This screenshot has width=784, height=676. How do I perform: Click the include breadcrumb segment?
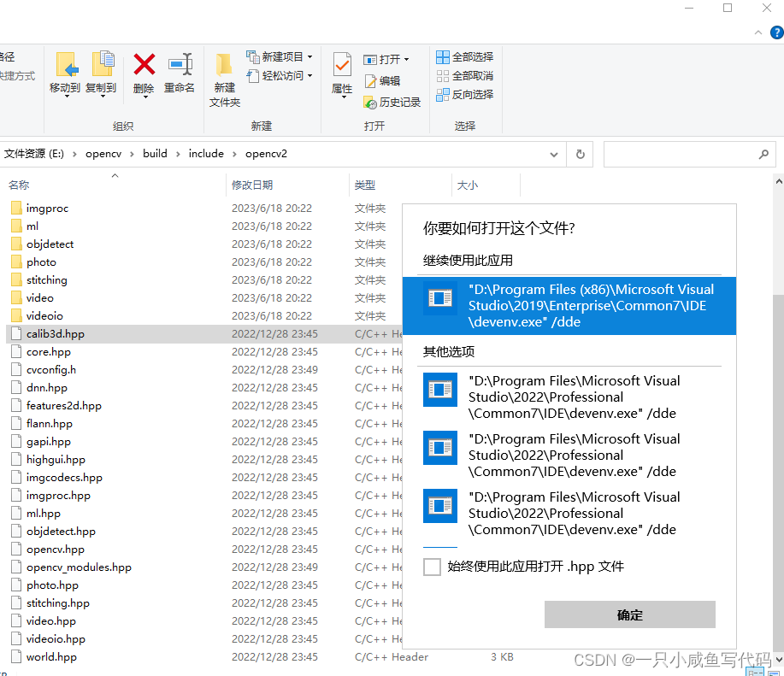[206, 154]
